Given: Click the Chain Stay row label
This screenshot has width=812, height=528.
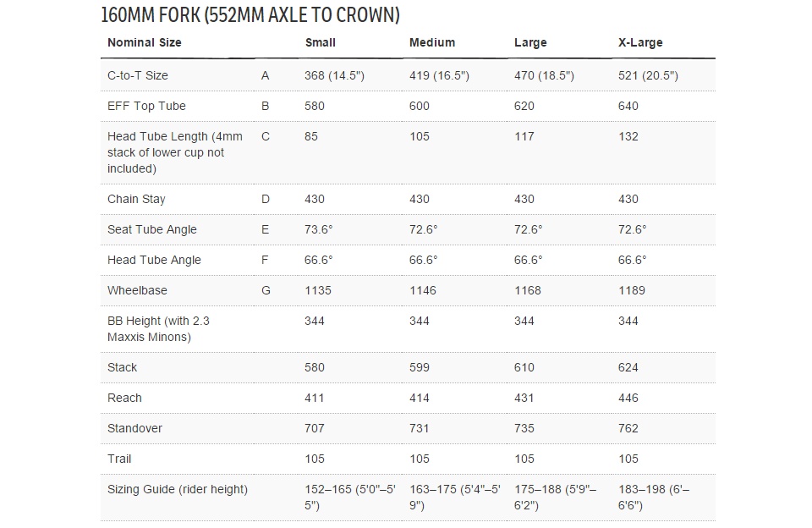Looking at the screenshot, I should tap(136, 199).
